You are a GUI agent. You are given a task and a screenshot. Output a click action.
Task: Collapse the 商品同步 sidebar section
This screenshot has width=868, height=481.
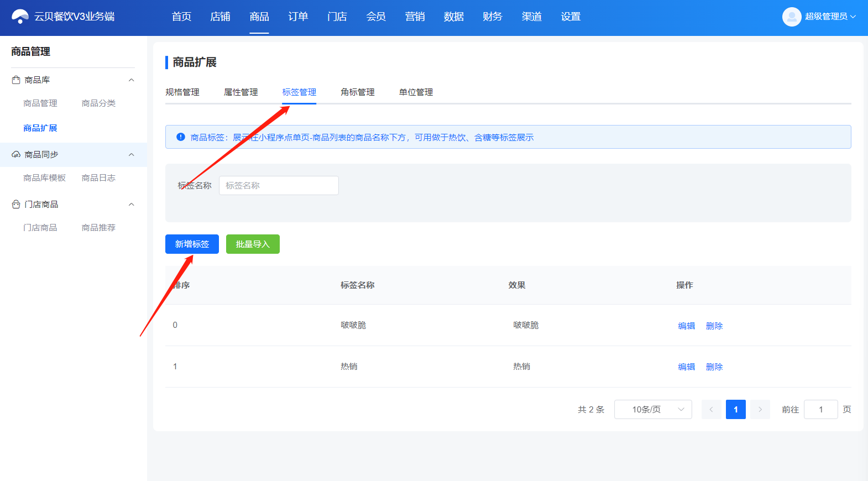pos(132,155)
